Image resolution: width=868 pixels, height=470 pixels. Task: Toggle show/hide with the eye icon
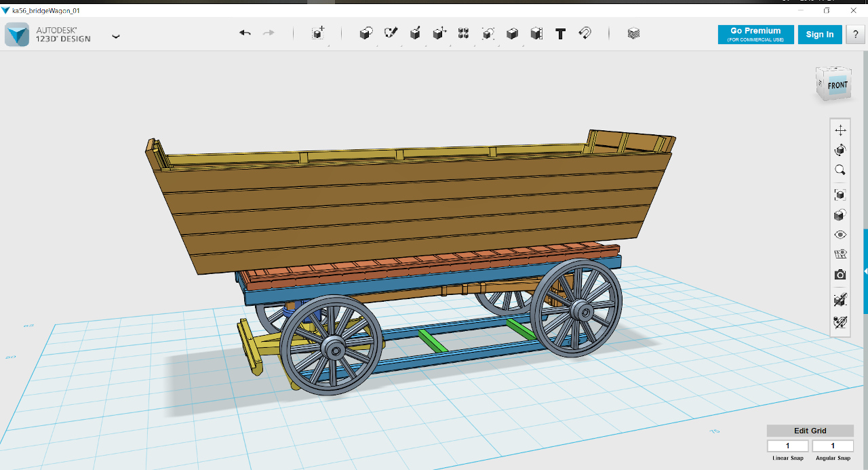click(840, 235)
